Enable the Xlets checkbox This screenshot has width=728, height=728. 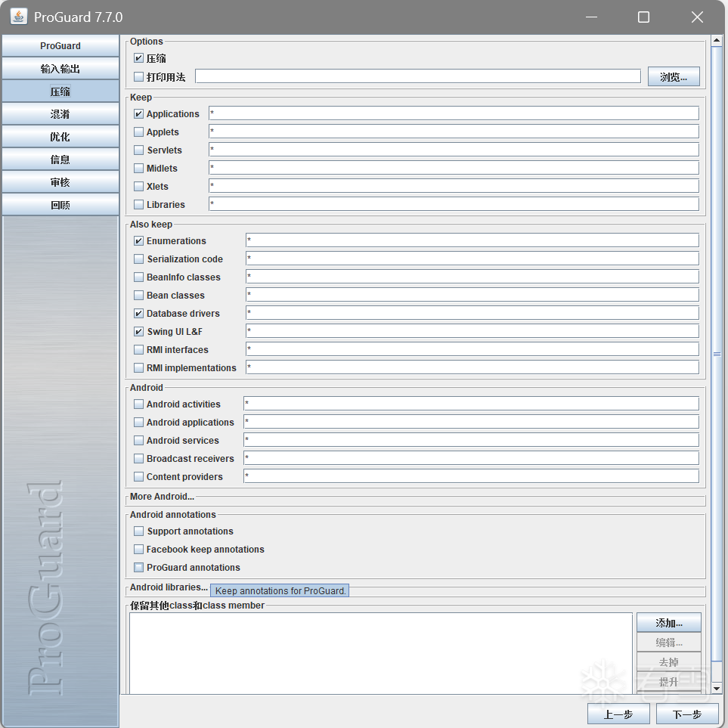(138, 186)
